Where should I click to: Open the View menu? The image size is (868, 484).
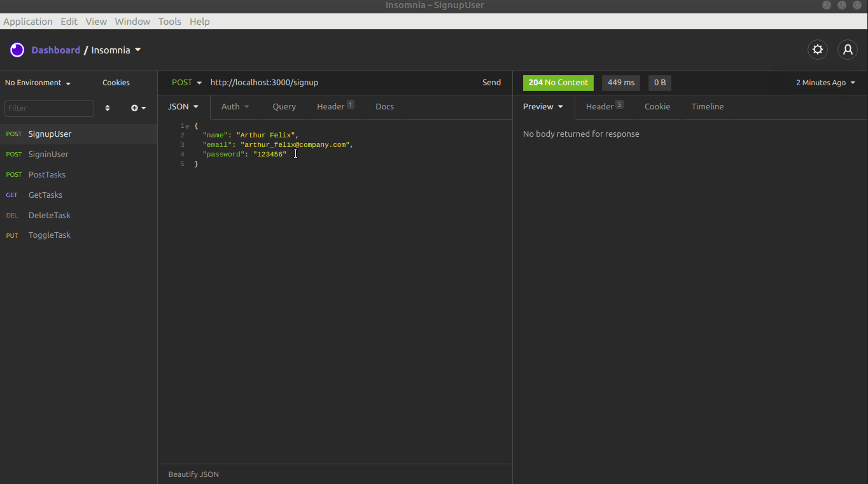96,21
